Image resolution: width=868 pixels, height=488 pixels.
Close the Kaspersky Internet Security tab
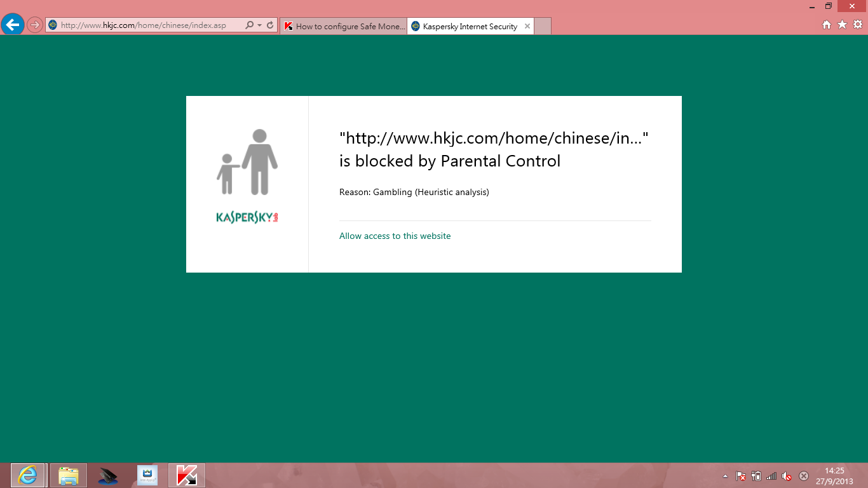pyautogui.click(x=527, y=26)
